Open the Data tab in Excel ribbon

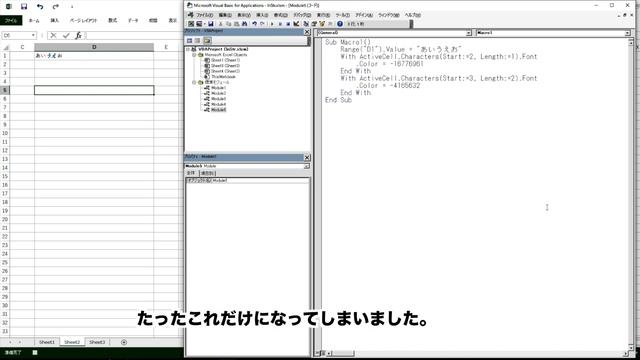[x=133, y=20]
